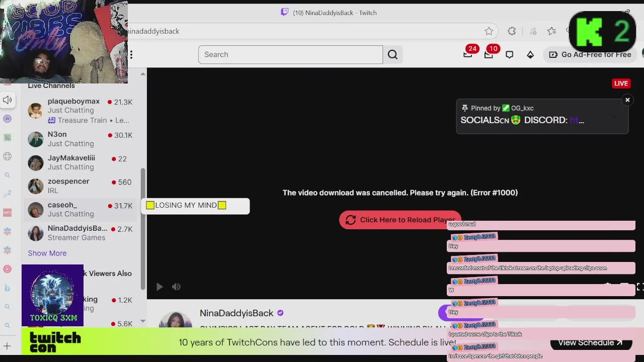This screenshot has width=644, height=362.
Task: Click Show More live channels
Action: click(x=47, y=253)
